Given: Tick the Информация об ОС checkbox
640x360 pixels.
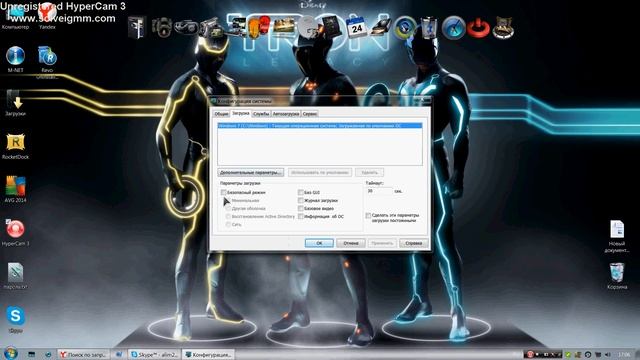Looking at the screenshot, I should coord(301,216).
